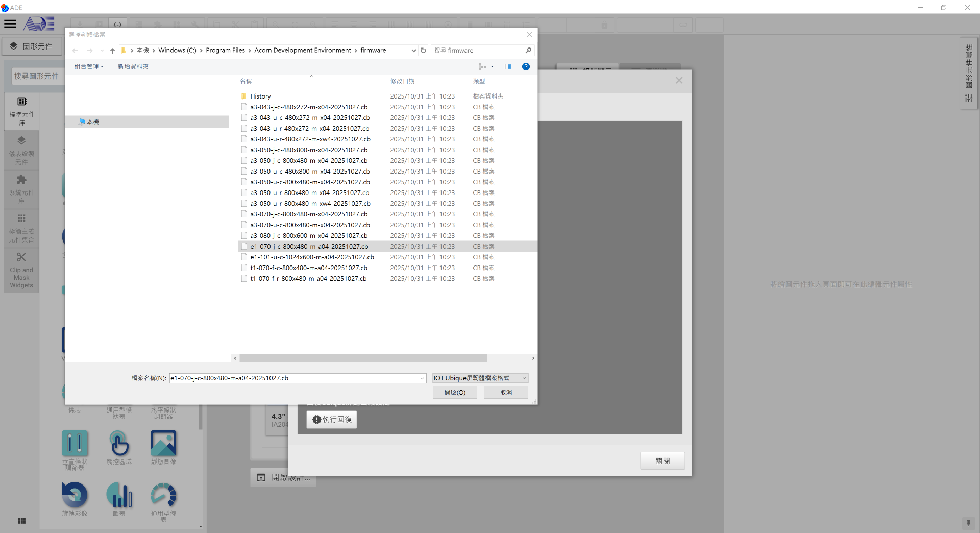The width and height of the screenshot is (980, 533).
Task: Click the hamburger menu icon
Action: click(x=10, y=24)
